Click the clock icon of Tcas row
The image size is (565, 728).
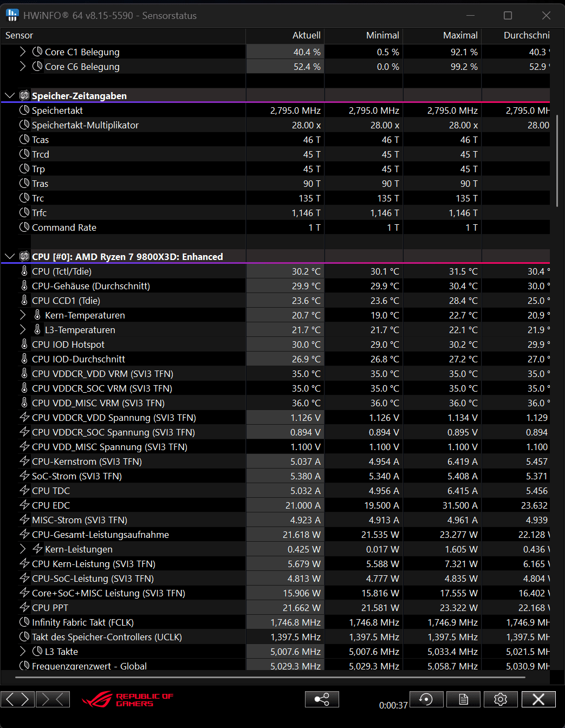click(x=24, y=139)
